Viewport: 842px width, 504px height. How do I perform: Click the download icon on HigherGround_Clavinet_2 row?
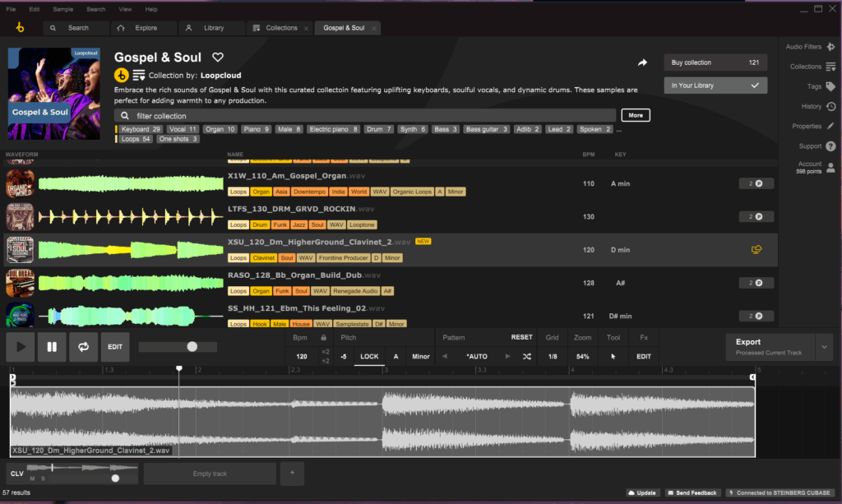pyautogui.click(x=756, y=249)
